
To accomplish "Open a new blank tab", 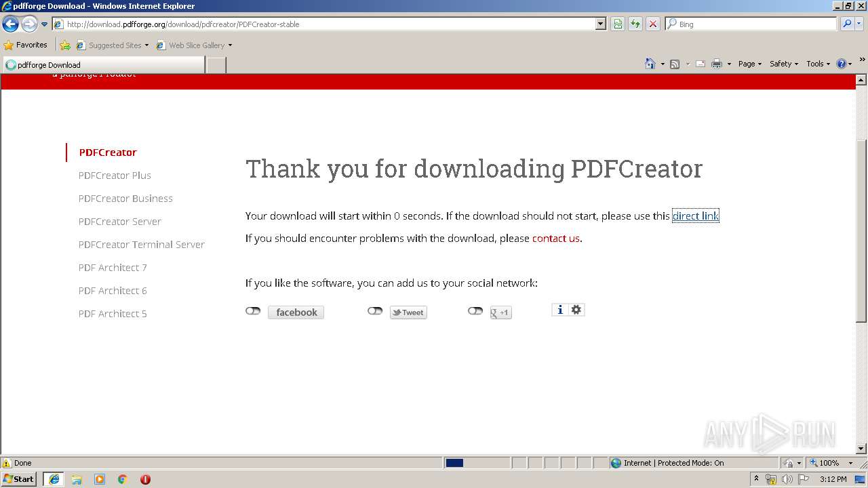I will (216, 65).
